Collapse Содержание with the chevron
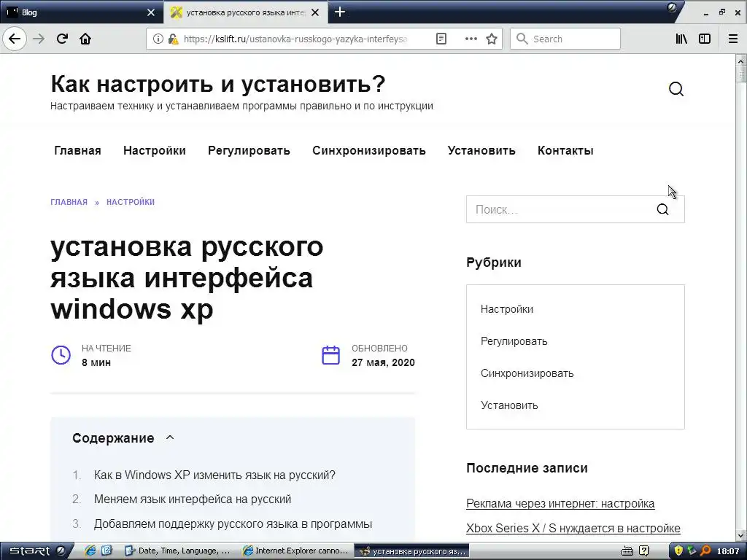Image resolution: width=747 pixels, height=560 pixels. pos(170,437)
